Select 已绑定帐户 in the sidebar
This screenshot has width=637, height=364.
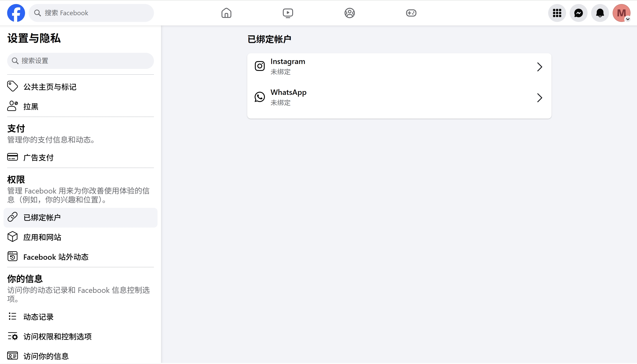pyautogui.click(x=42, y=217)
